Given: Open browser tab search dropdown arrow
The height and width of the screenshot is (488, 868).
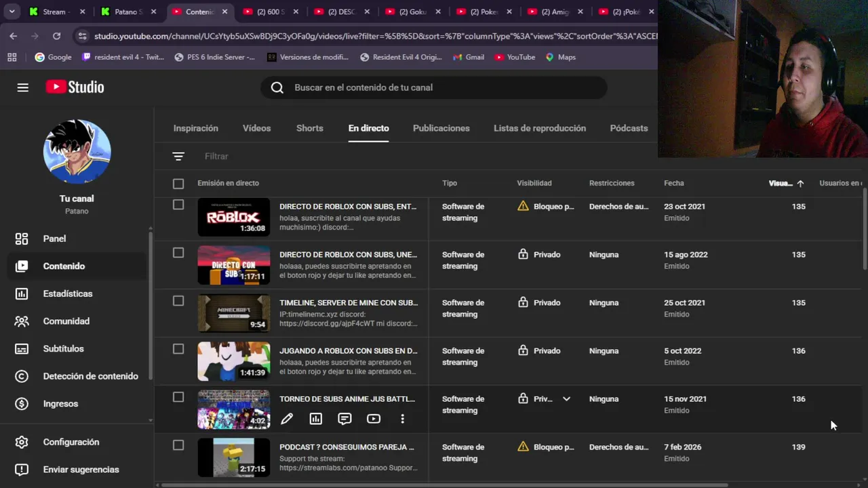Looking at the screenshot, I should (12, 12).
